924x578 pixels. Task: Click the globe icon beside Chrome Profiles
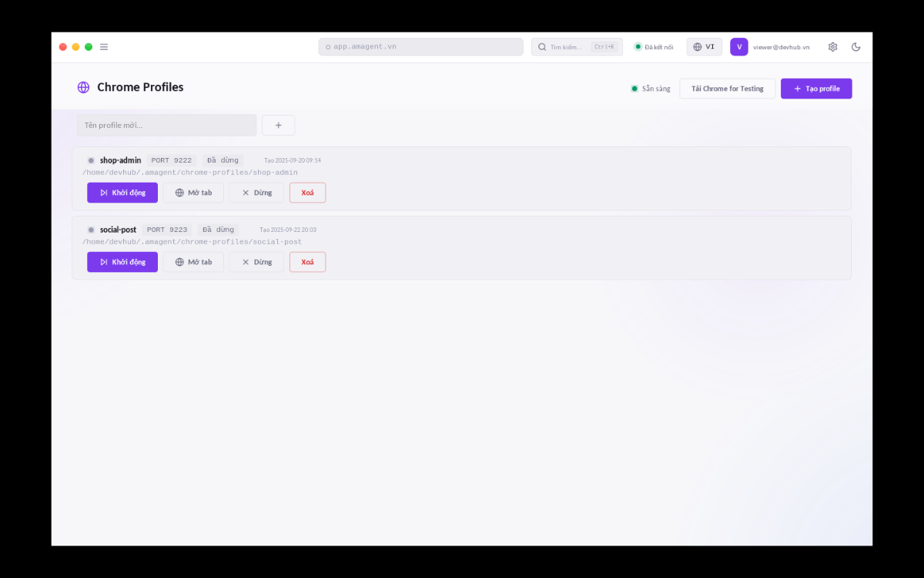coord(84,87)
